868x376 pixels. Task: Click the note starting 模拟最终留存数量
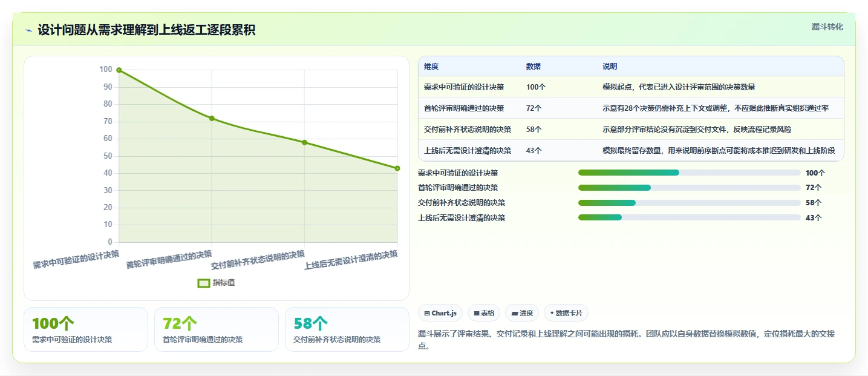719,151
